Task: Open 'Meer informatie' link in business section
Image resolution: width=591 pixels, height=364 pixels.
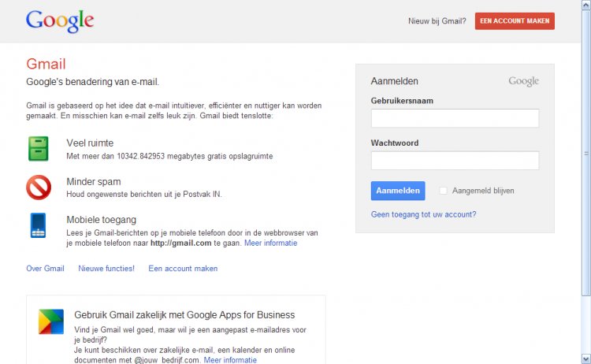Action: coord(230,360)
